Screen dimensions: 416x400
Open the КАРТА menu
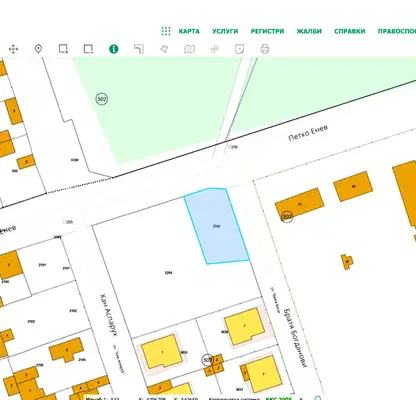click(x=189, y=31)
